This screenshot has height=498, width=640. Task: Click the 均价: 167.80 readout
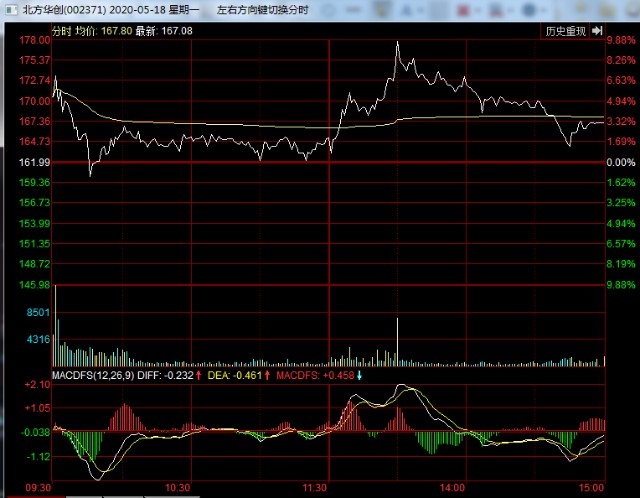[104, 31]
